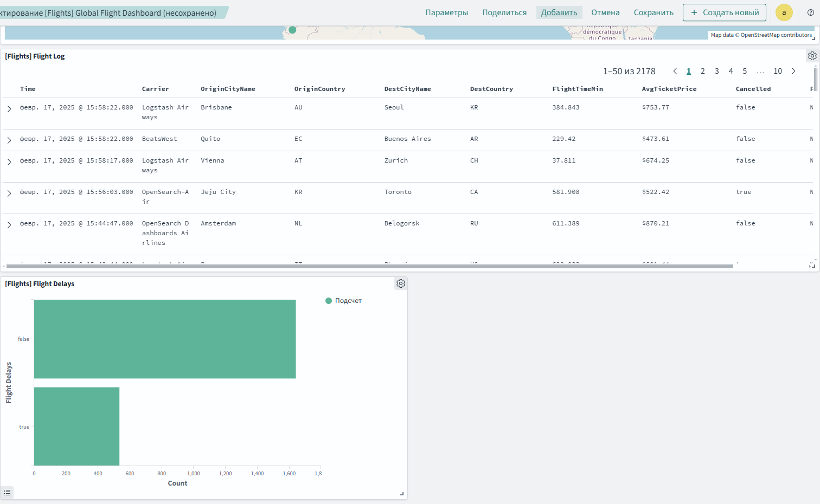This screenshot has width=820, height=504.
Task: Go to previous page of Flight Log
Action: point(675,71)
